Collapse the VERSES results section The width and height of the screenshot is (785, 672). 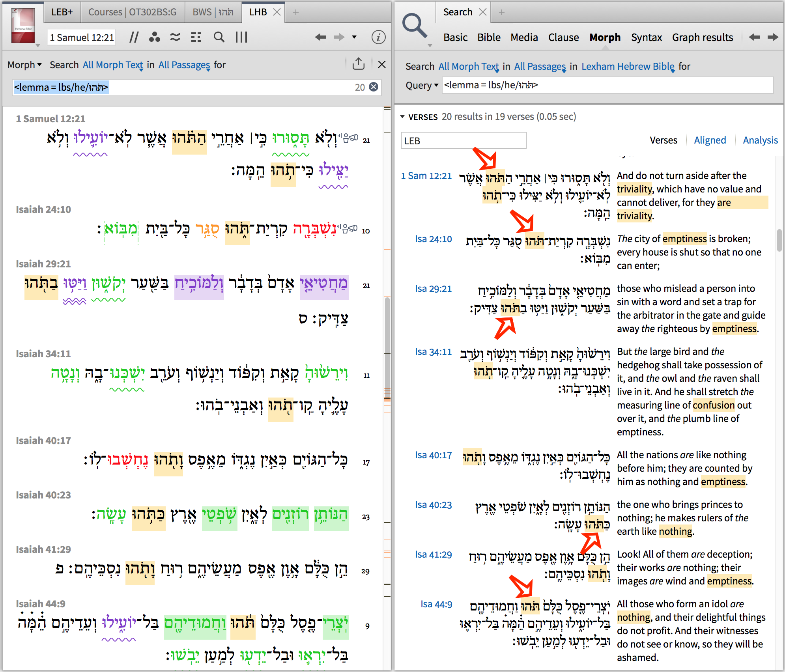point(402,117)
